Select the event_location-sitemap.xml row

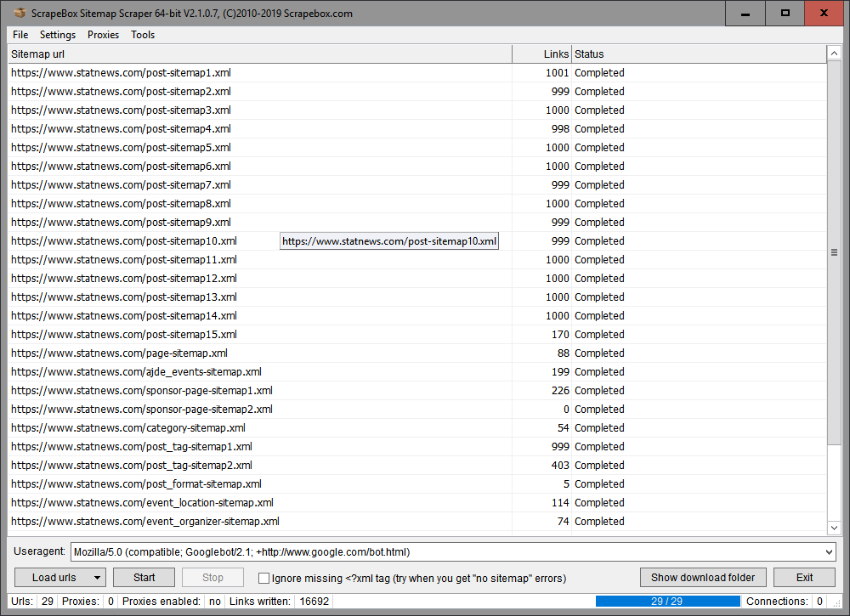(x=417, y=503)
